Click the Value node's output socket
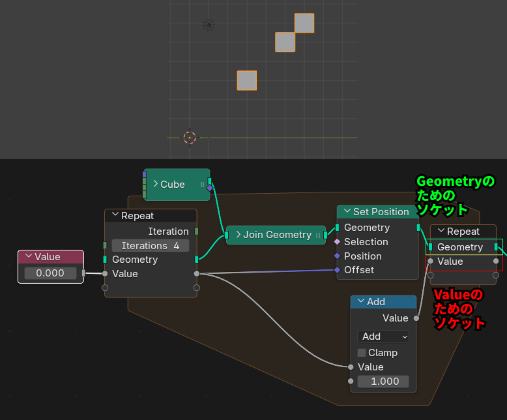Screen dimensions: 507x420 (83, 273)
